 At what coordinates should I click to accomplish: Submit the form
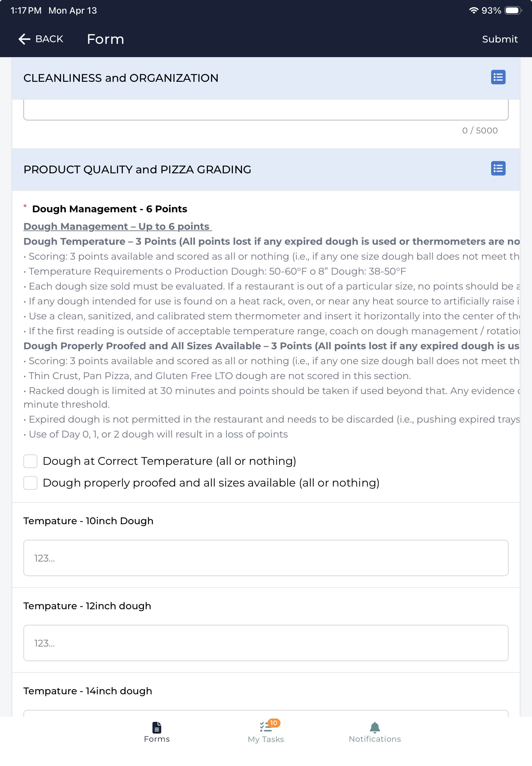pos(500,39)
